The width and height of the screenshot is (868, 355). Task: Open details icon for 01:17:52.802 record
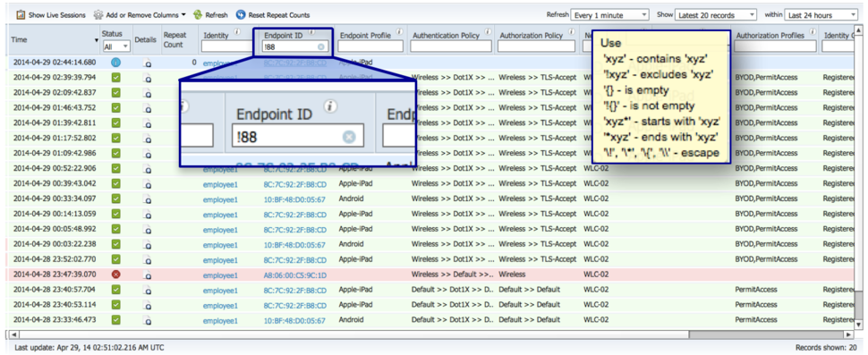pyautogui.click(x=148, y=139)
